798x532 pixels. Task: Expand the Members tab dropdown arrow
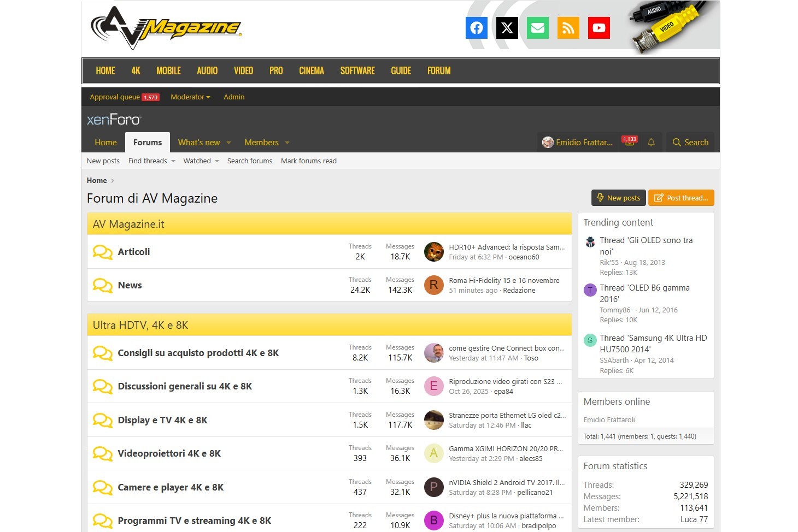[287, 143]
